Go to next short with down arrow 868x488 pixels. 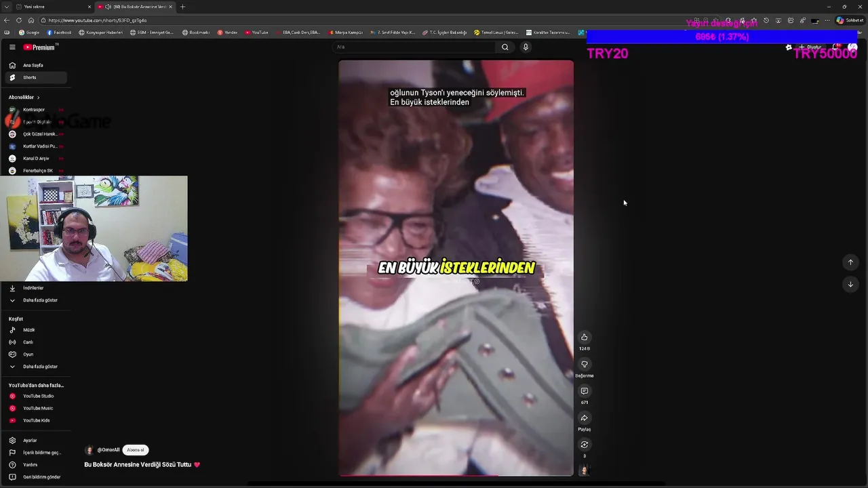(850, 284)
